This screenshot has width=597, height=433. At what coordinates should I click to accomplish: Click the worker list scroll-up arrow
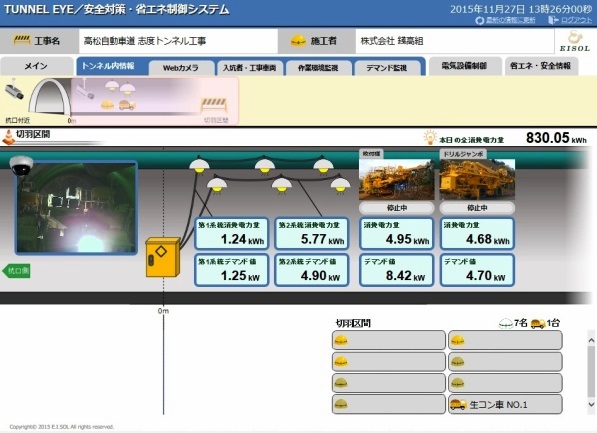pos(591,340)
